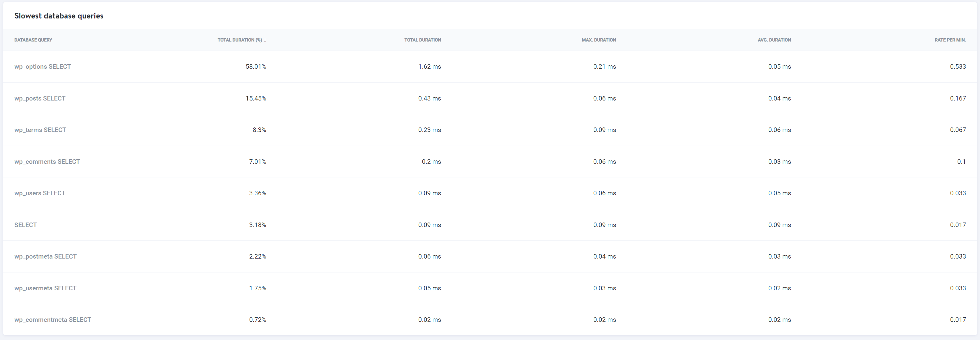The height and width of the screenshot is (340, 980).
Task: Click the 1.62 ms total duration cell
Action: [430, 67]
